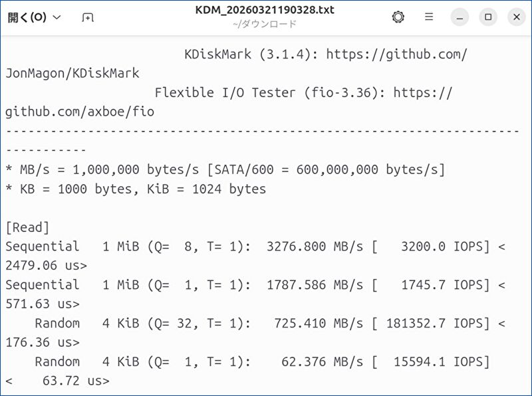Screen dimensions: 532x396
Task: Minimize the text editor window
Action: [x=460, y=17]
